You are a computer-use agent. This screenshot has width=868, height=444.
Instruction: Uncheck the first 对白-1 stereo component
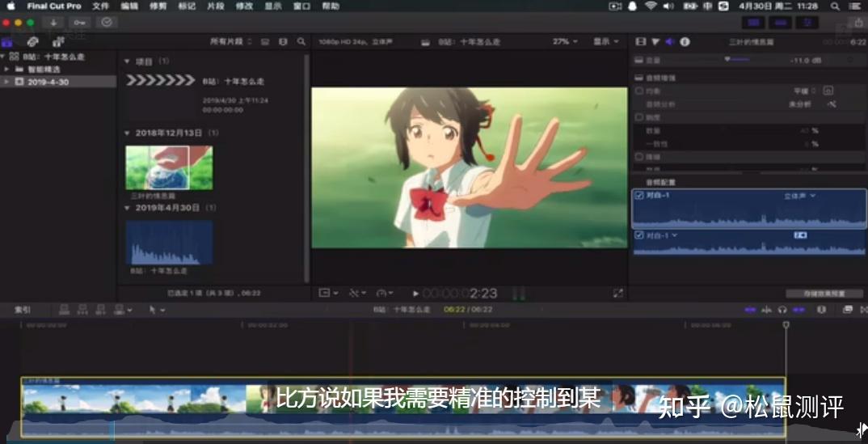tap(639, 196)
